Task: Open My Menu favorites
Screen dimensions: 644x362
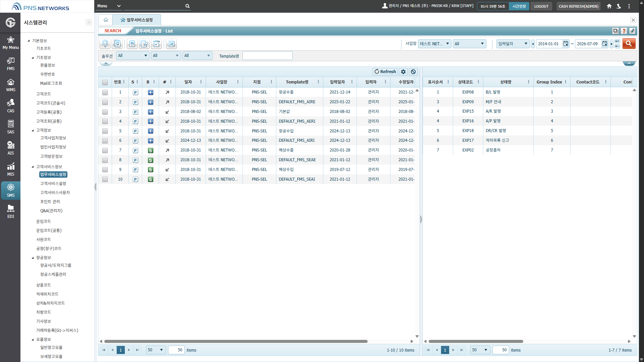Action: coord(10,43)
